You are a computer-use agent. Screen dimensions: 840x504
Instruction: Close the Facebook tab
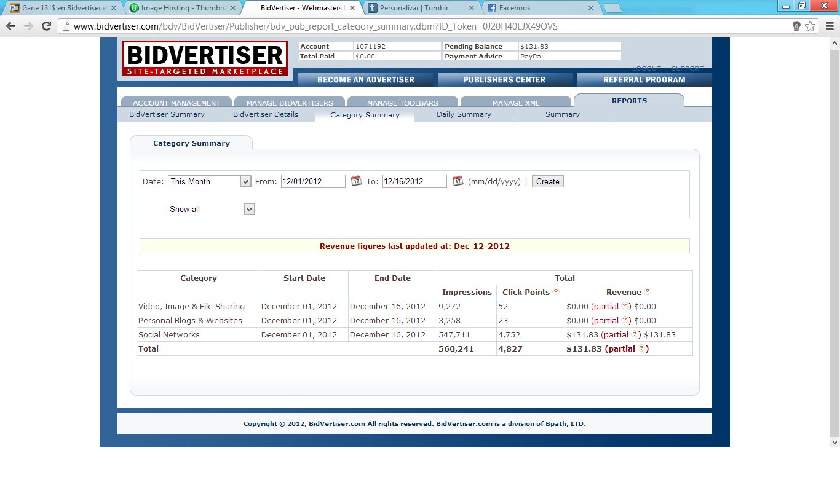tap(591, 8)
